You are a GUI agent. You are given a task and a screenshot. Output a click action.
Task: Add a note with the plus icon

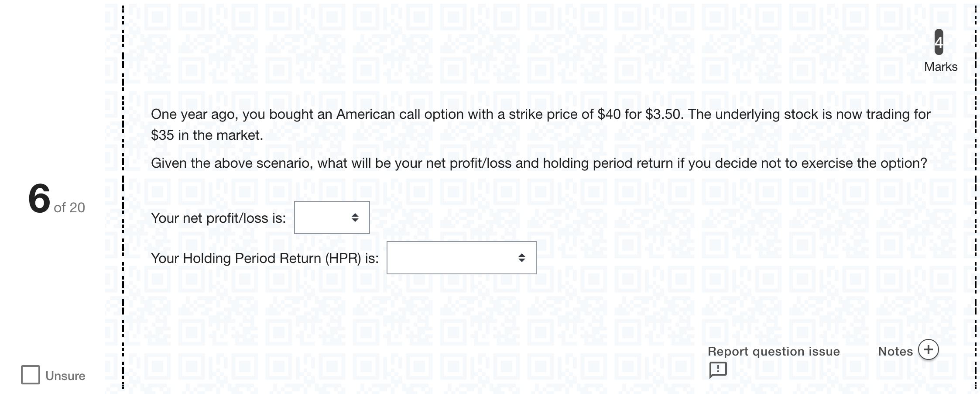click(929, 349)
